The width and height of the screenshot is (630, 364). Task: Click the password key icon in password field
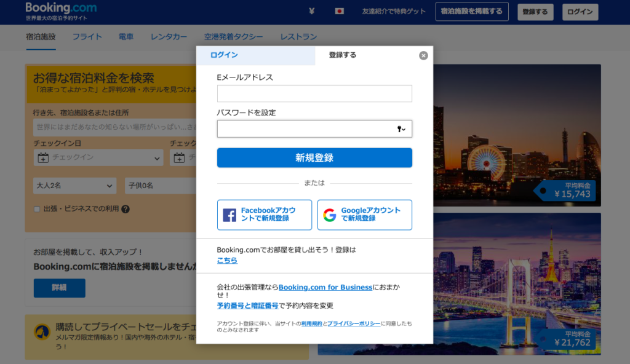pyautogui.click(x=401, y=129)
